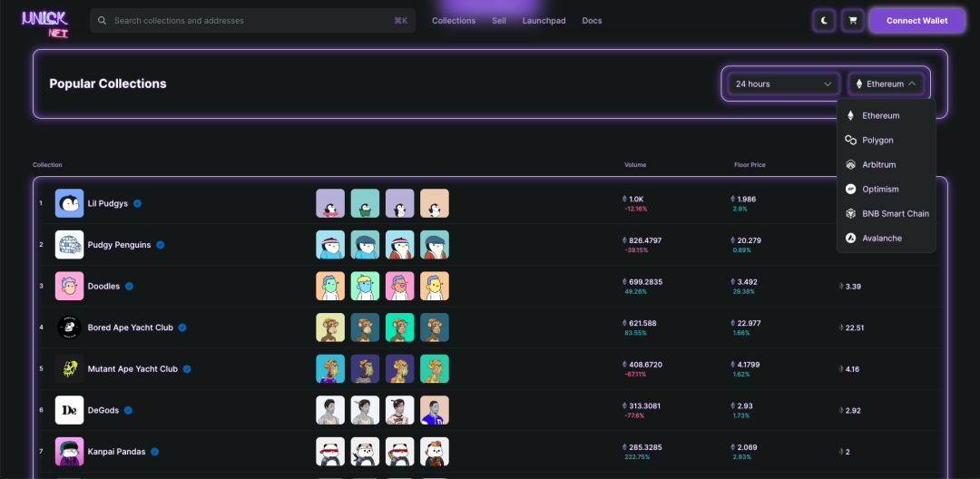Viewport: 980px width, 479px height.
Task: Collapse the Ethereum chain dropdown
Action: 886,83
